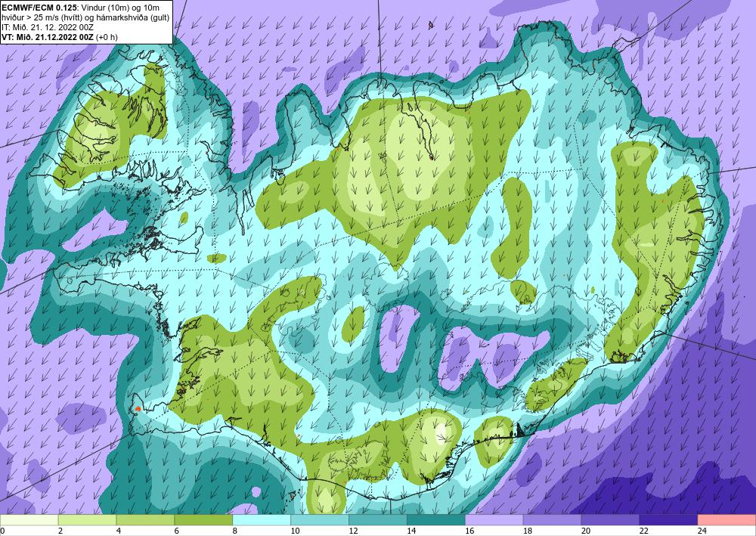
Task: Click the 'VT: Mið. 21.12.2022 00Z (+0 h)' line
Action: coord(59,36)
